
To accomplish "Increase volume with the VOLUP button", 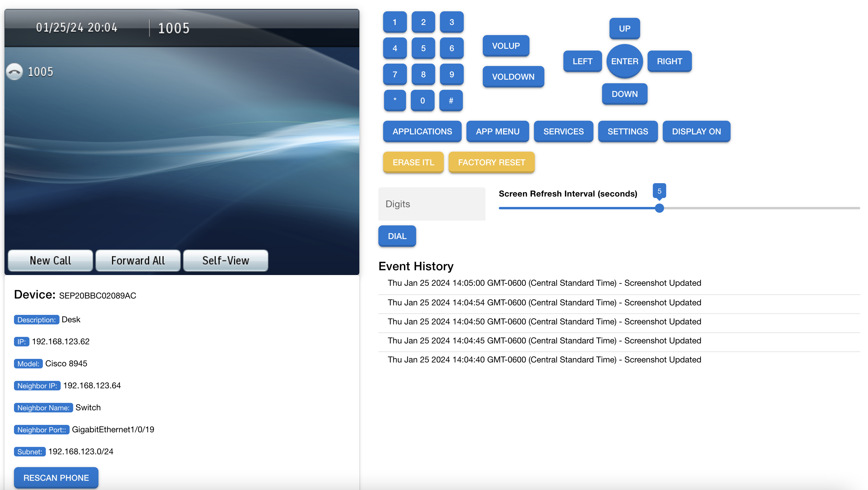I will coord(505,46).
